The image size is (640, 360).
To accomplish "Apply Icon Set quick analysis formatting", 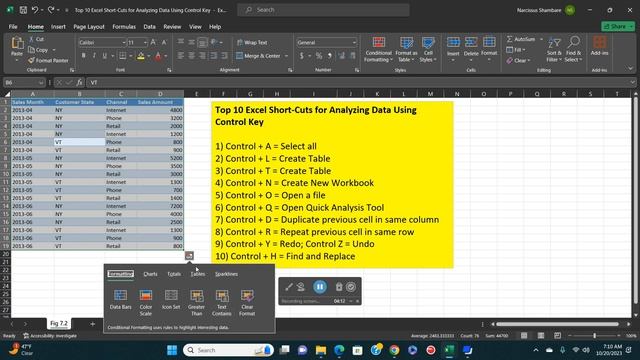I will coord(171,299).
